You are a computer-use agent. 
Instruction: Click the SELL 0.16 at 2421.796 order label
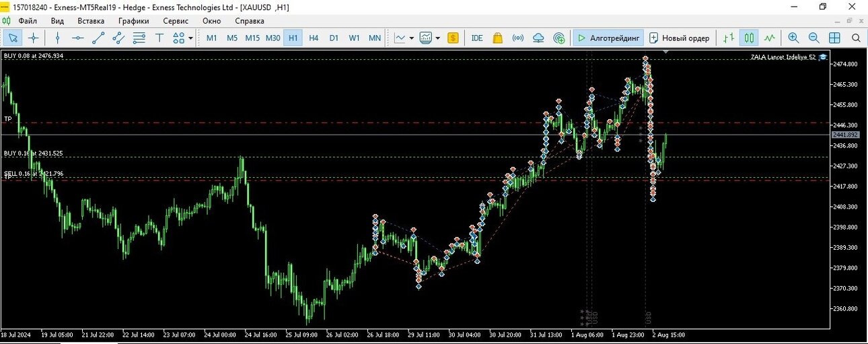[34, 174]
